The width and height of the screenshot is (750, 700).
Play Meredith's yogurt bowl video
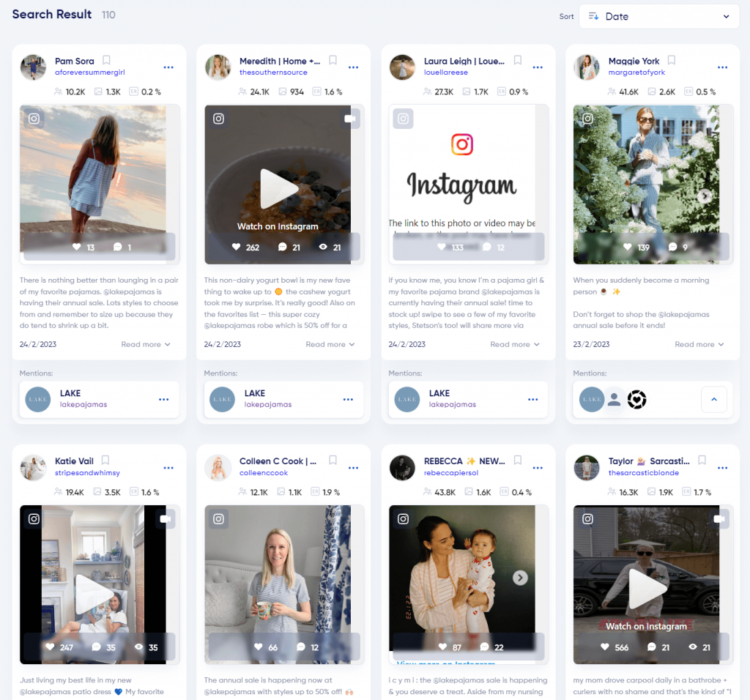[x=278, y=187]
